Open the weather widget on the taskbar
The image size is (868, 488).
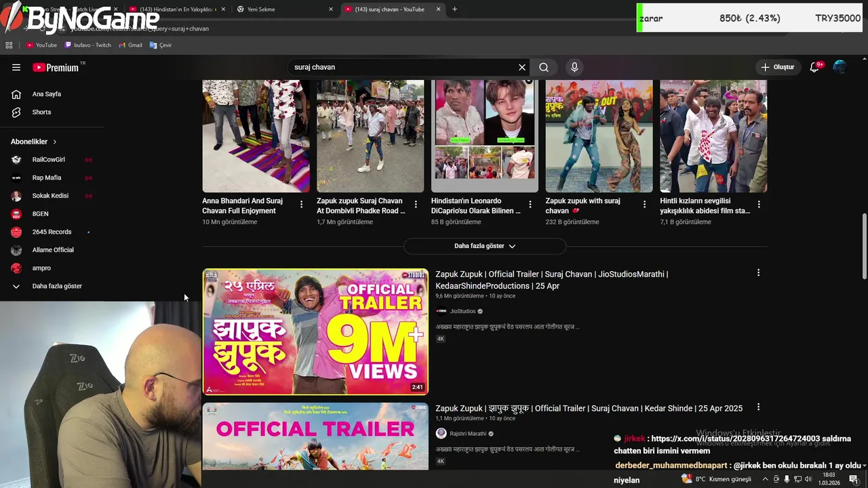[x=716, y=479]
